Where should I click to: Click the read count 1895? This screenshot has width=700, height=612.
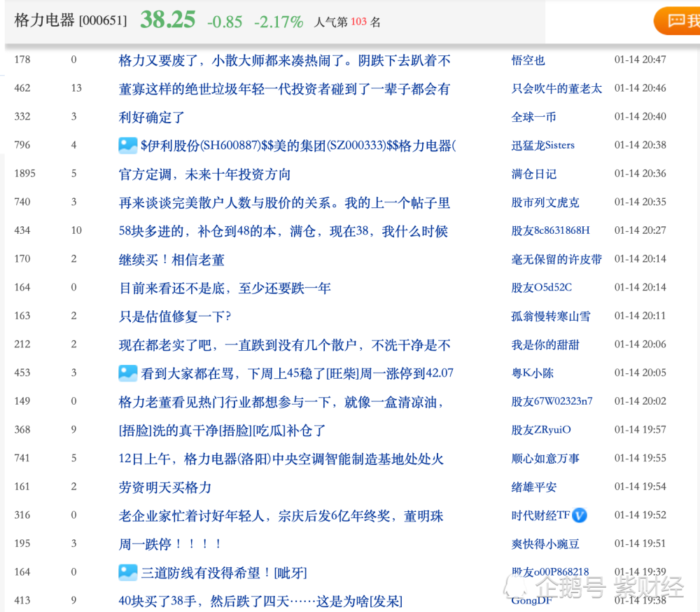click(24, 174)
